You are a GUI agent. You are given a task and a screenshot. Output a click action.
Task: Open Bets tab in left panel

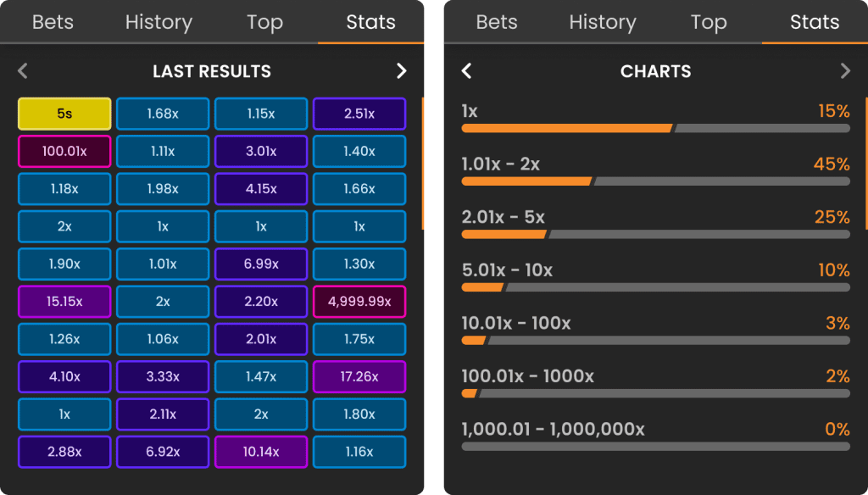point(53,22)
